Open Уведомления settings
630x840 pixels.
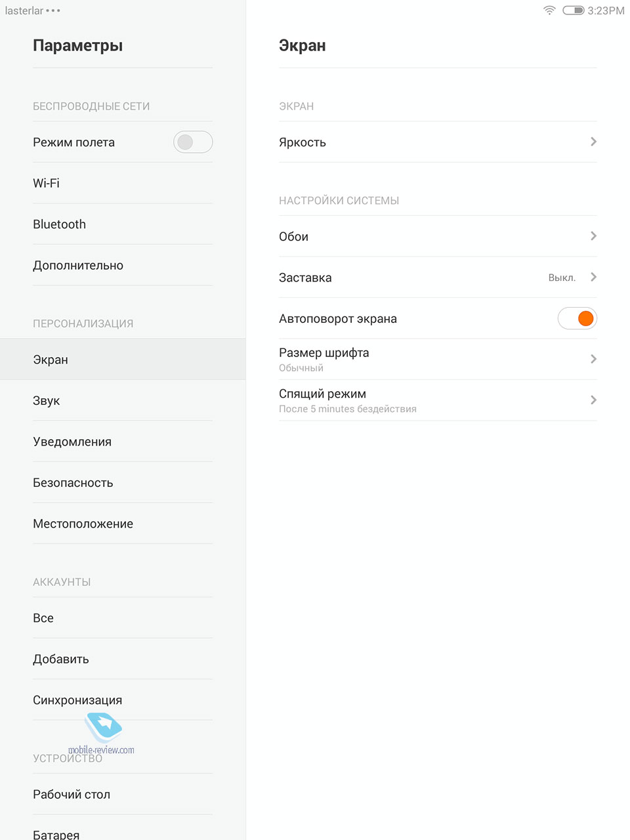pos(123,442)
